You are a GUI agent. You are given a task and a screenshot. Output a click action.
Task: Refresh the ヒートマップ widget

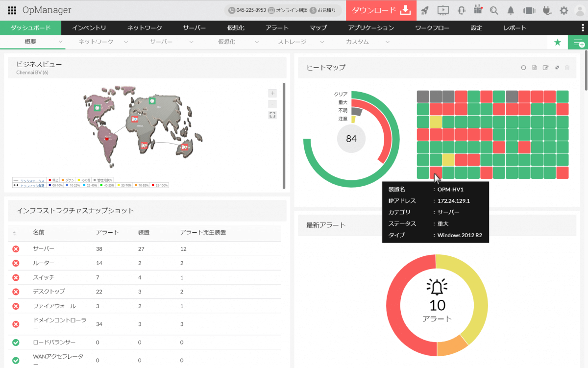point(523,68)
